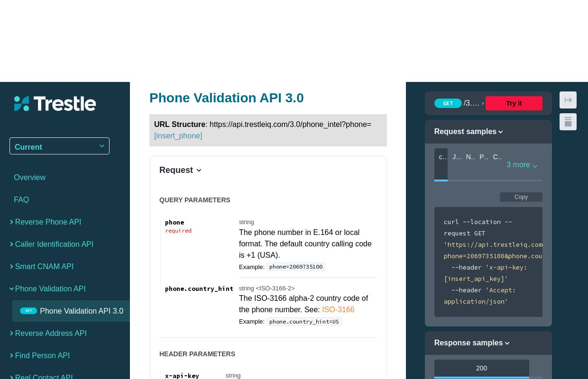Open the Overview page

29,177
